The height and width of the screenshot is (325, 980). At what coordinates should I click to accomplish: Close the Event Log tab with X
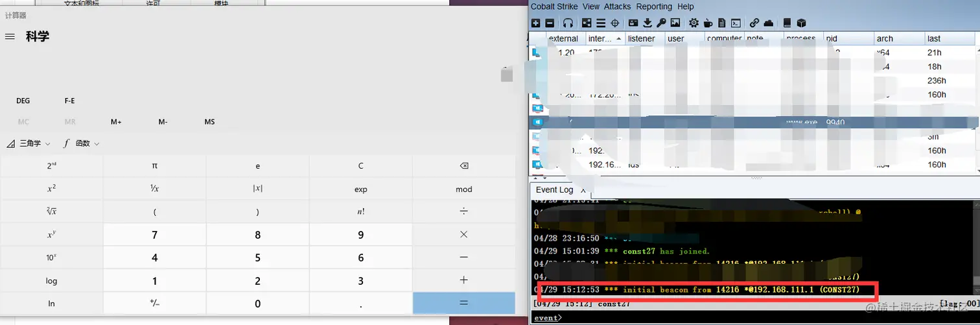pyautogui.click(x=583, y=191)
